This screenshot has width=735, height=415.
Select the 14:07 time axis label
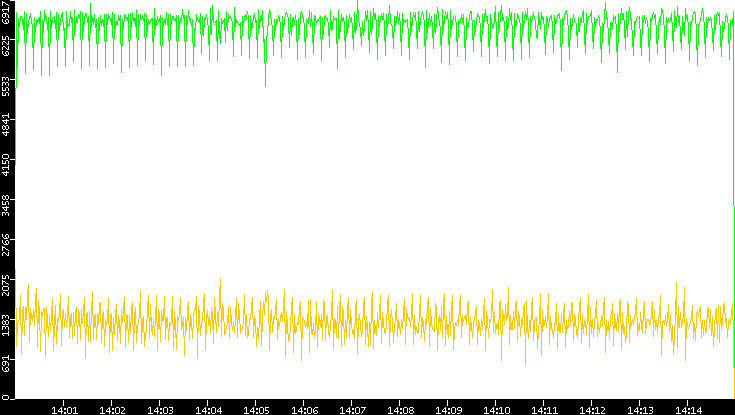352,410
